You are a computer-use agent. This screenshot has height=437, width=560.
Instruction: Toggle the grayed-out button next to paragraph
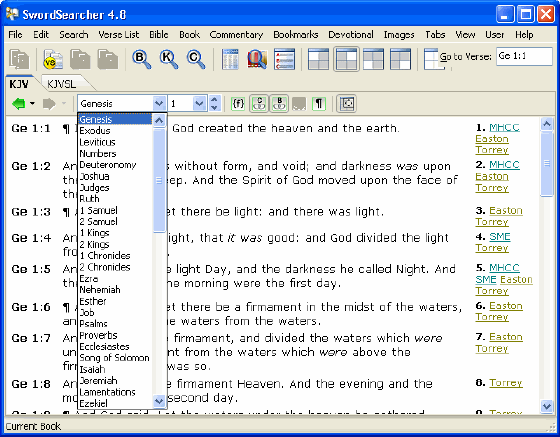(299, 104)
